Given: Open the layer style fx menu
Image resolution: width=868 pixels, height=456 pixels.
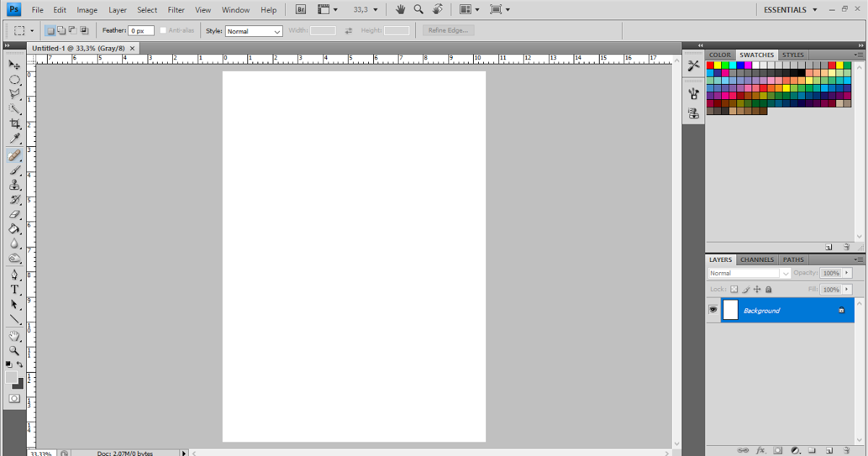Looking at the screenshot, I should point(760,450).
